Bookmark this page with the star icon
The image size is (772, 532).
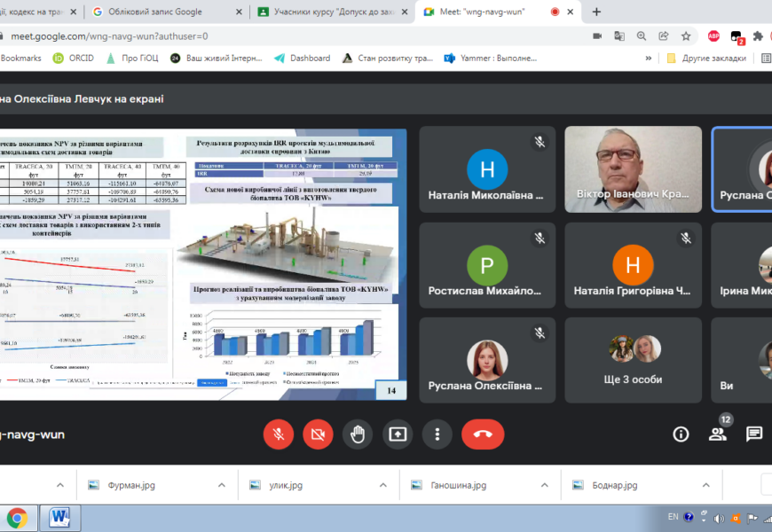[686, 36]
